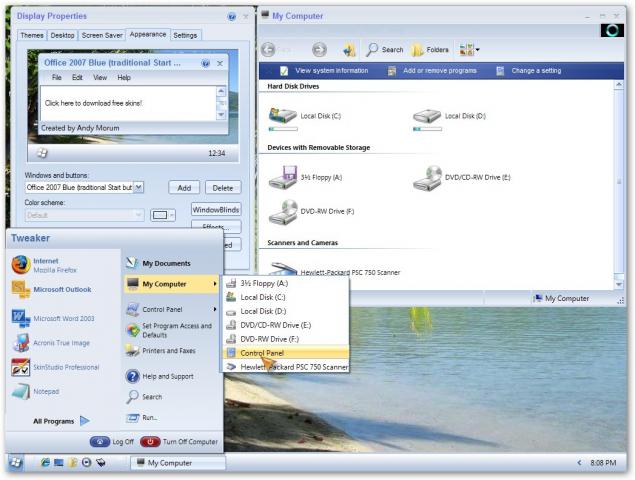Screen dimensions: 635x480
Task: Select DVD-RW Drive (F:) icon in window
Action: click(283, 211)
